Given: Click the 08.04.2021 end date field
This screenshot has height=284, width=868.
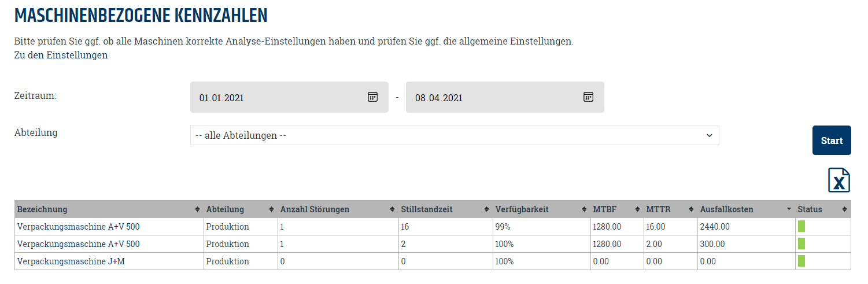Looking at the screenshot, I should [x=505, y=97].
